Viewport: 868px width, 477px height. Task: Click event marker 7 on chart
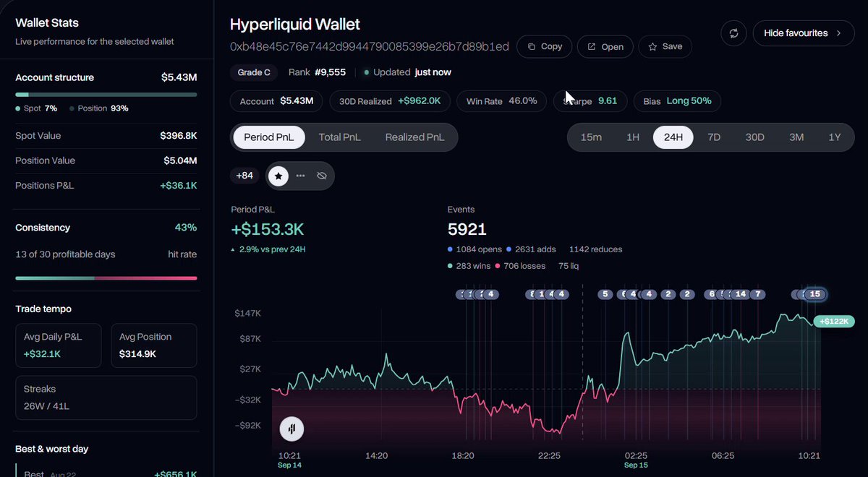pos(757,294)
